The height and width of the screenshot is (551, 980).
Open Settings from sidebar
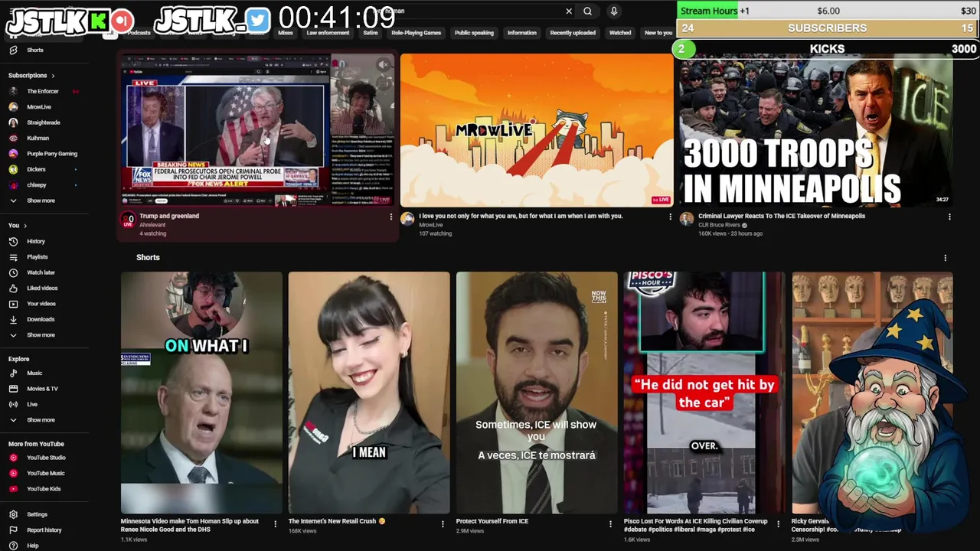pos(37,514)
